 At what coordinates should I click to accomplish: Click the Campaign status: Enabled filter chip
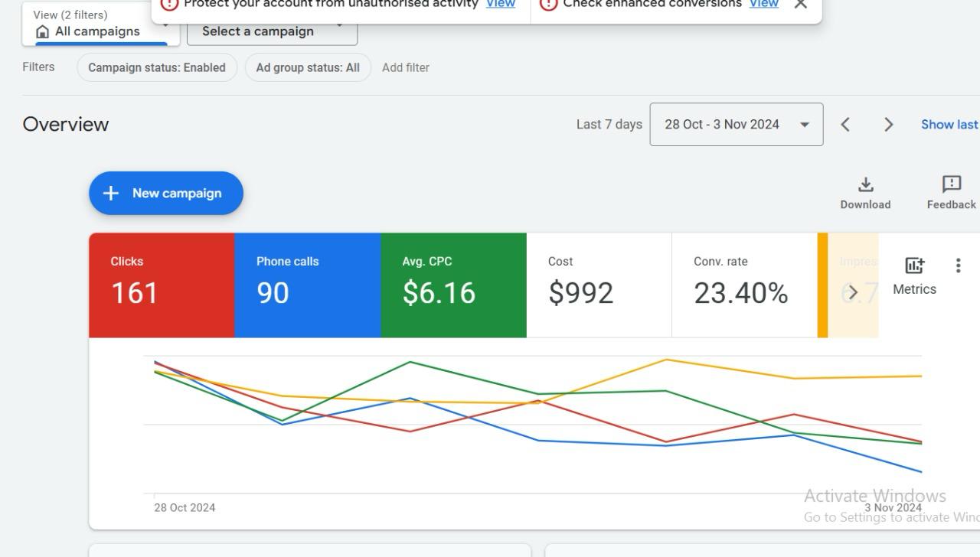click(157, 67)
